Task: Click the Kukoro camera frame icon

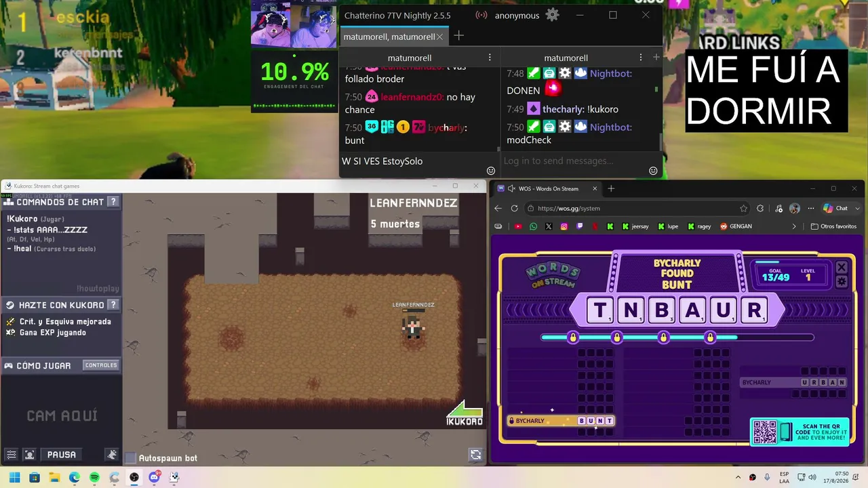Action: pos(29,455)
